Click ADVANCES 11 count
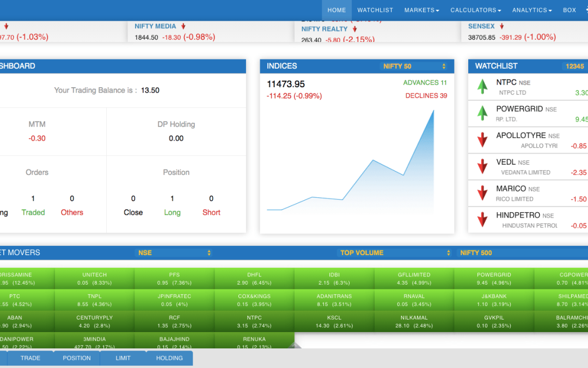This screenshot has width=588, height=368. point(425,83)
